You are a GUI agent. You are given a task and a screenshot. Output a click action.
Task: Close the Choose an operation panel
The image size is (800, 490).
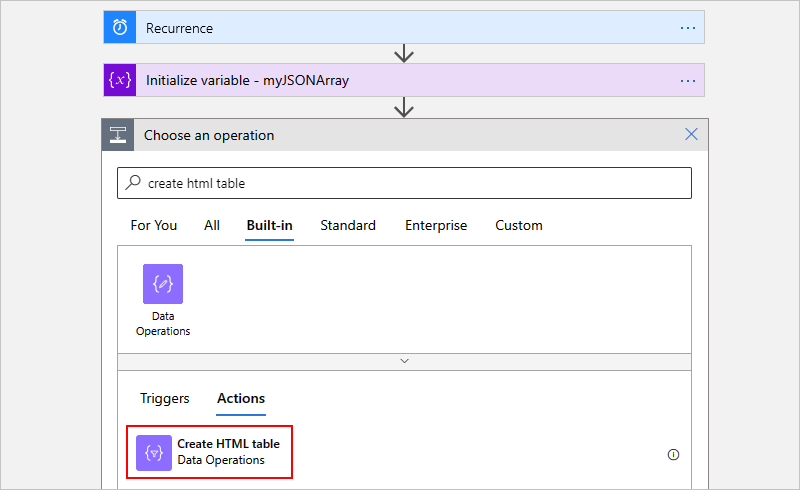691,134
